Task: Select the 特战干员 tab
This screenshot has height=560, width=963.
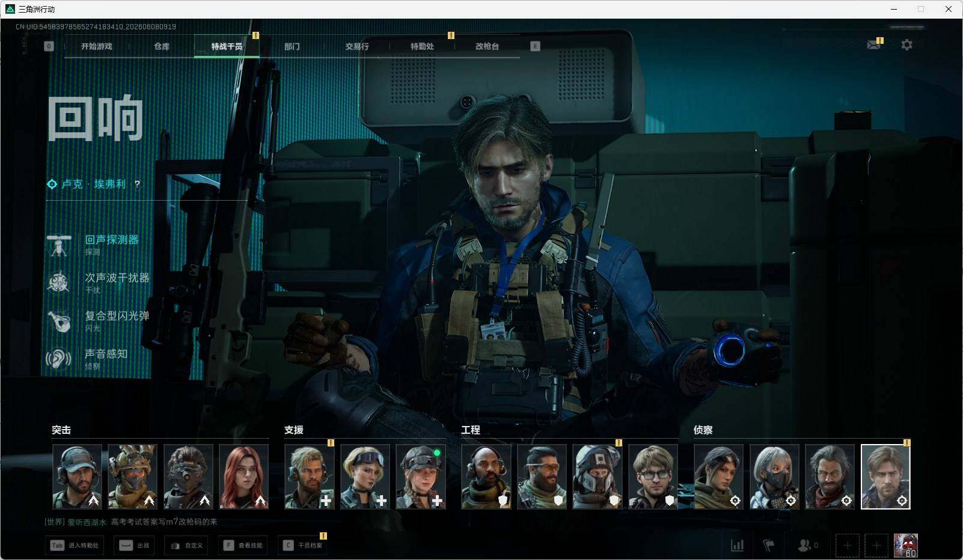Action: 227,46
